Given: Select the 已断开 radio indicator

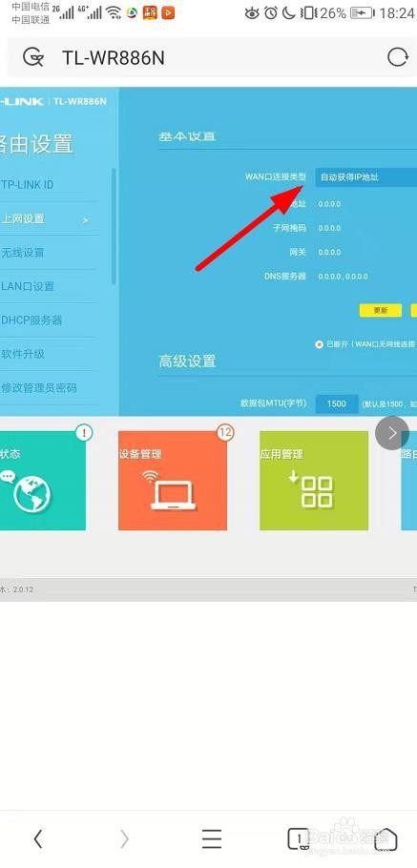Looking at the screenshot, I should 319,344.
